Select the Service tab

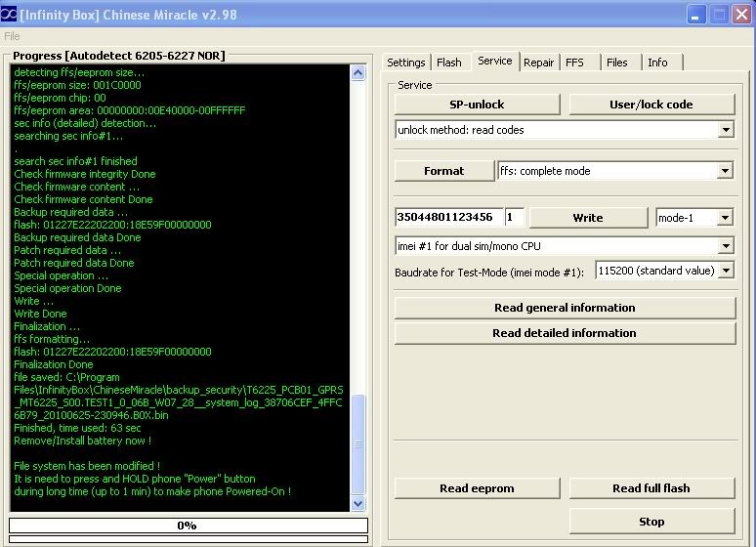(494, 61)
